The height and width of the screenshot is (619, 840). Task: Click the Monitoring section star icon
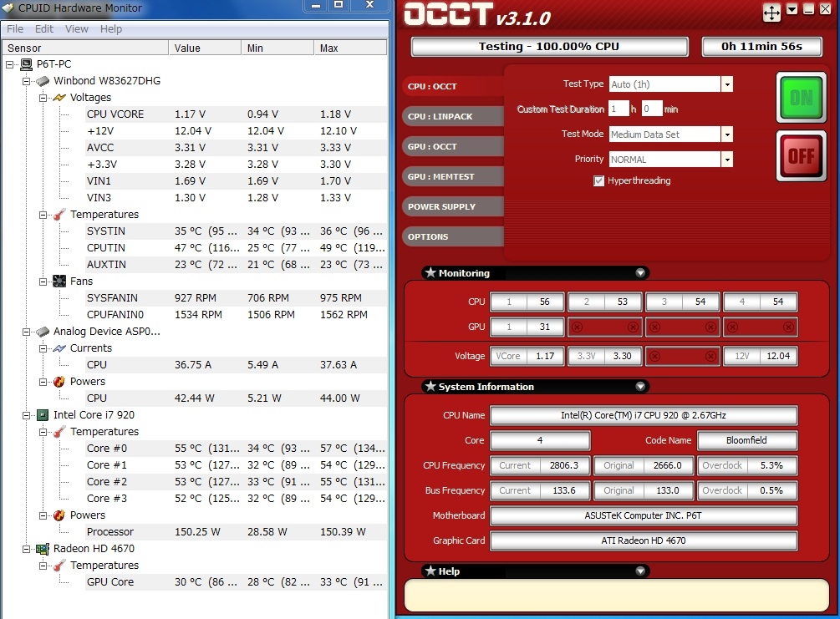[430, 272]
